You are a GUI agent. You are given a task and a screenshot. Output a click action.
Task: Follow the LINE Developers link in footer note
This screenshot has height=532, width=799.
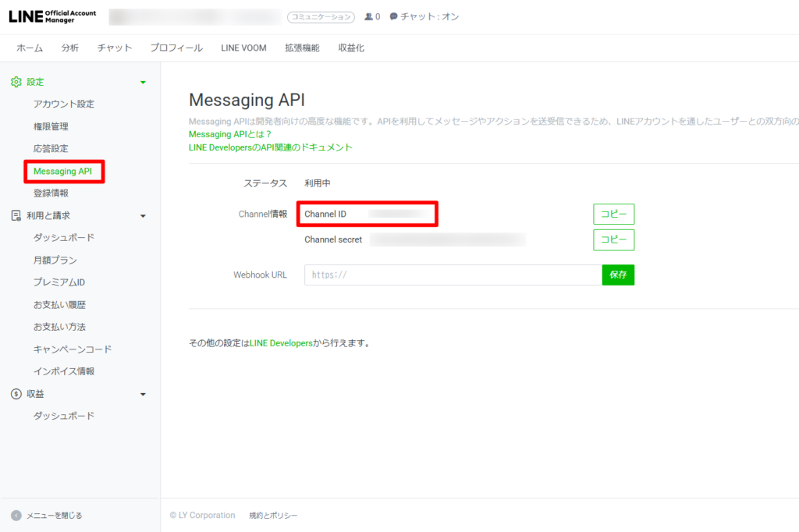point(281,343)
